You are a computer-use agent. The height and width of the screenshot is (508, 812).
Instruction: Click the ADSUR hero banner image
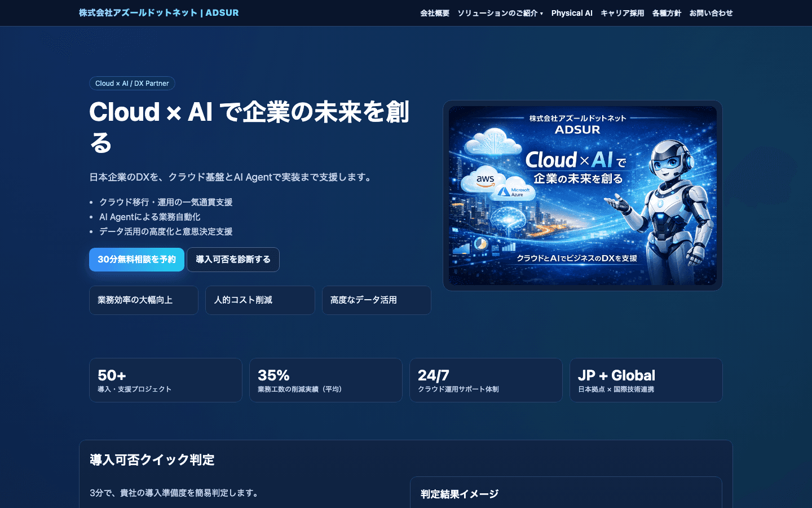[582, 196]
